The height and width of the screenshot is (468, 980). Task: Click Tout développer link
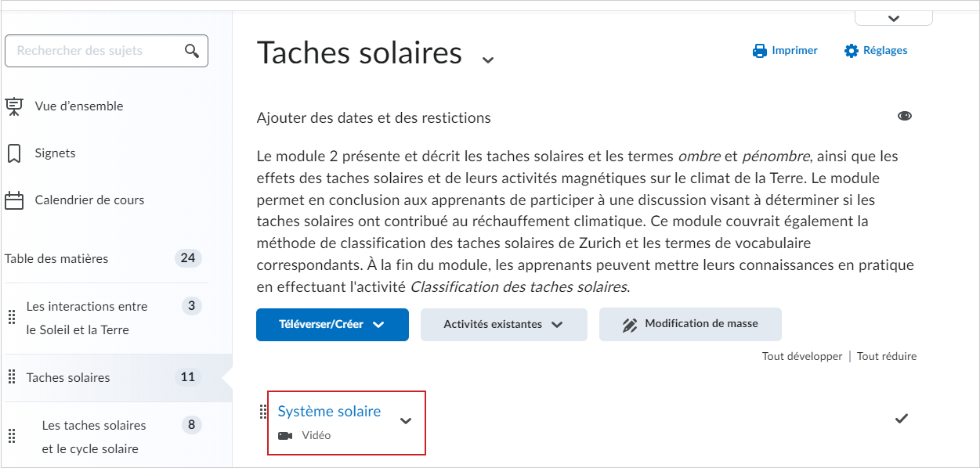point(802,356)
